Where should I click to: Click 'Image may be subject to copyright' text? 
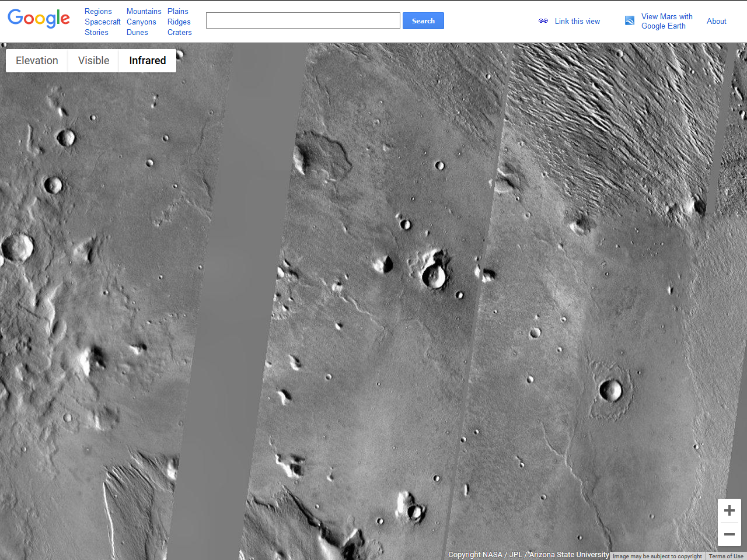coord(657,556)
